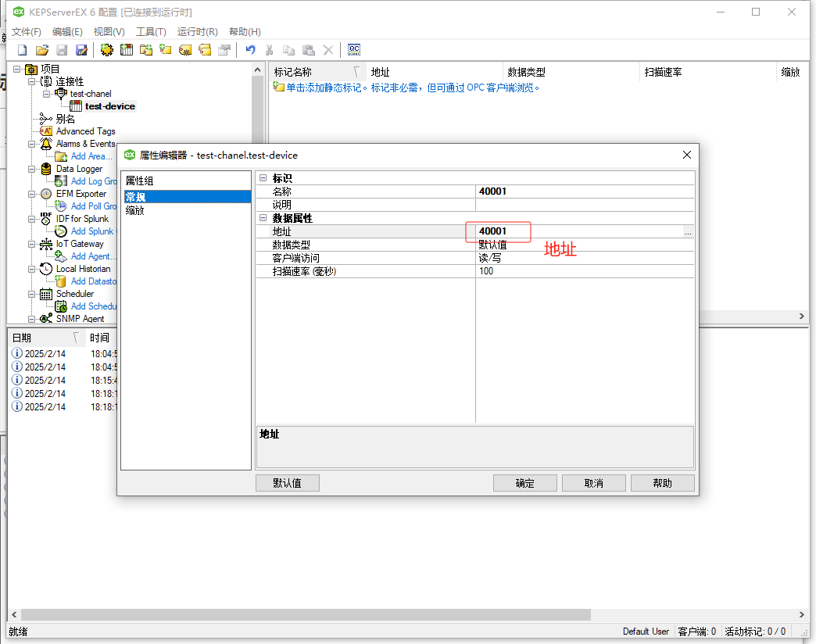Collapse the 标识 property section
Screen dimensions: 816x644
tap(263, 178)
